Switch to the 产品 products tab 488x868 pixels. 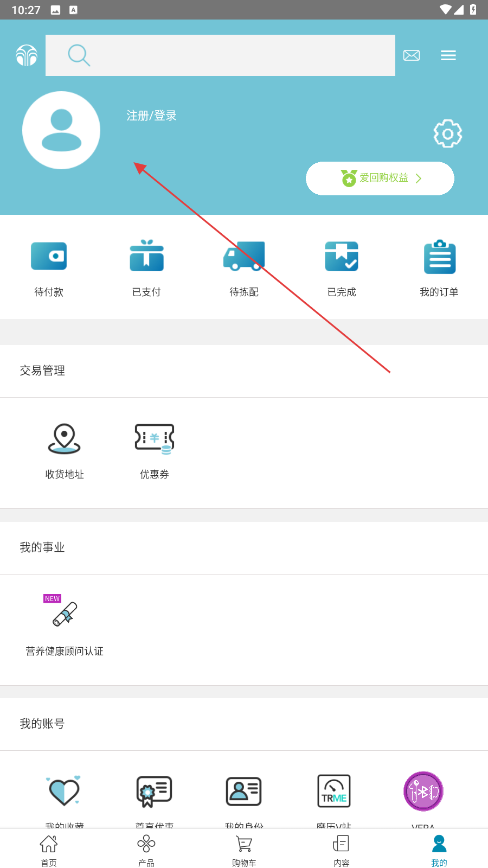[146, 850]
